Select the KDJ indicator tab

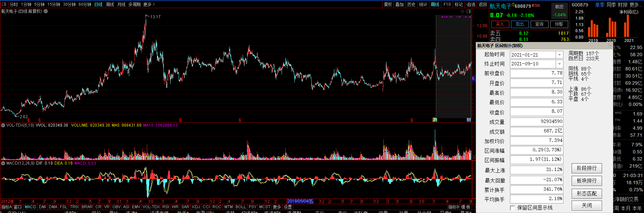196,207
